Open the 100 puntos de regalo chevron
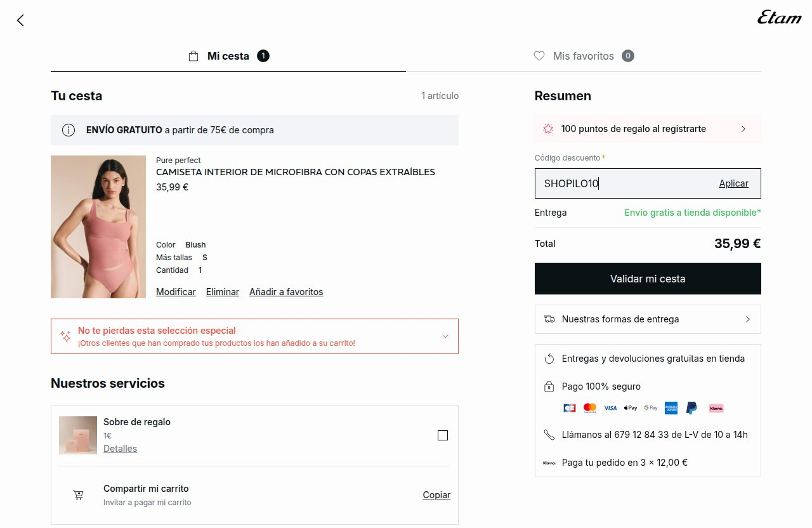 pyautogui.click(x=743, y=129)
